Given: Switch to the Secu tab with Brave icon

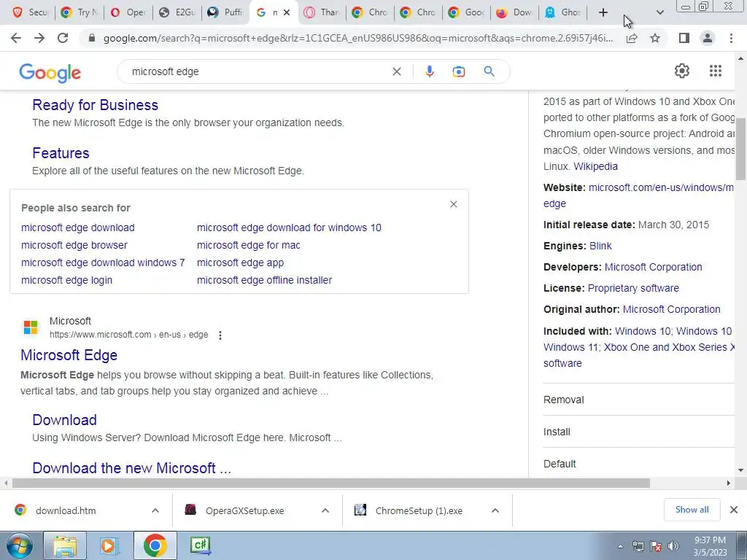Looking at the screenshot, I should (29, 13).
